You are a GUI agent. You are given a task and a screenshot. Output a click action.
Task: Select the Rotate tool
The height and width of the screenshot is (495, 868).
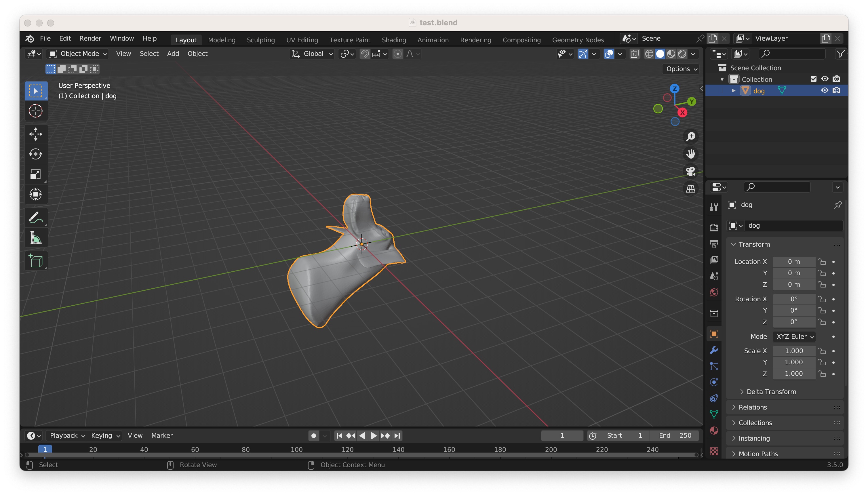tap(36, 154)
